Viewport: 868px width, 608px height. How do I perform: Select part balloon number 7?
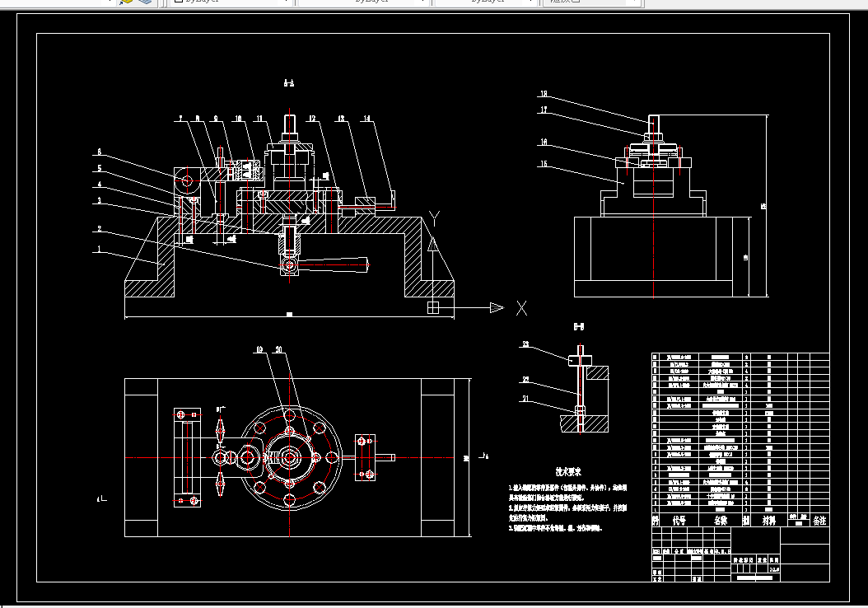coord(180,119)
